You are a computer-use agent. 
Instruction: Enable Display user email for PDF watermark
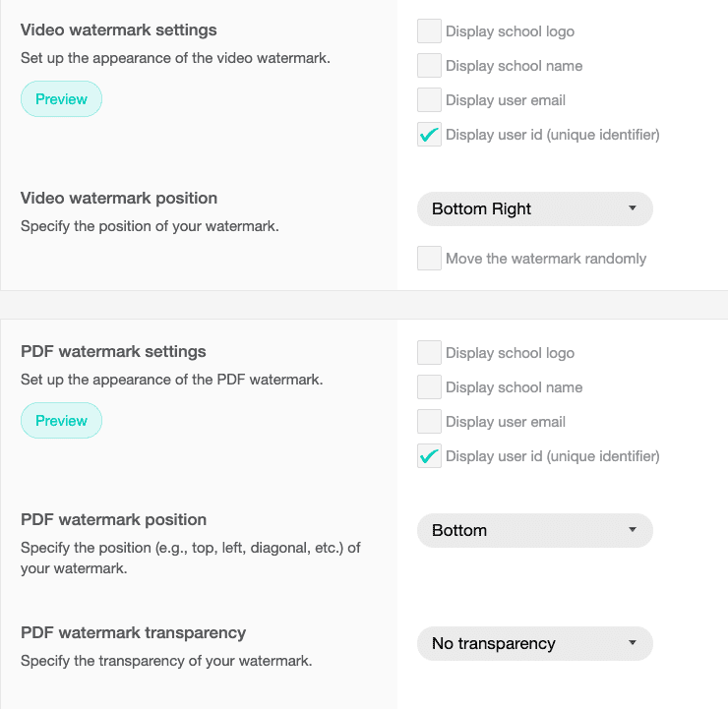coord(429,421)
